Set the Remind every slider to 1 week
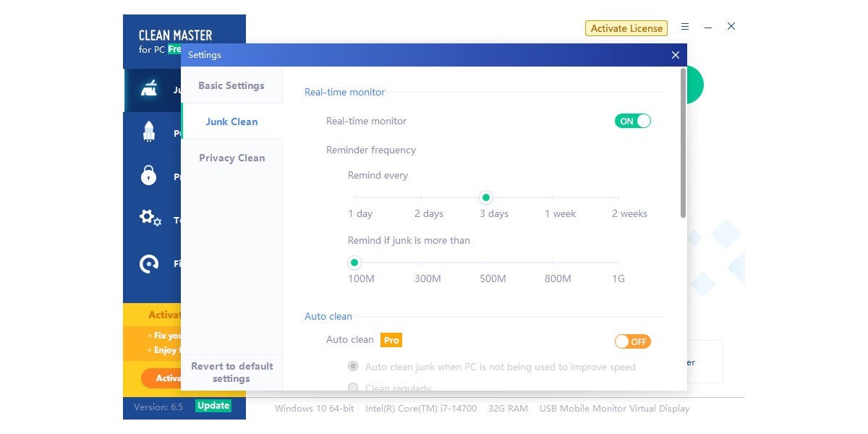 [x=553, y=197]
